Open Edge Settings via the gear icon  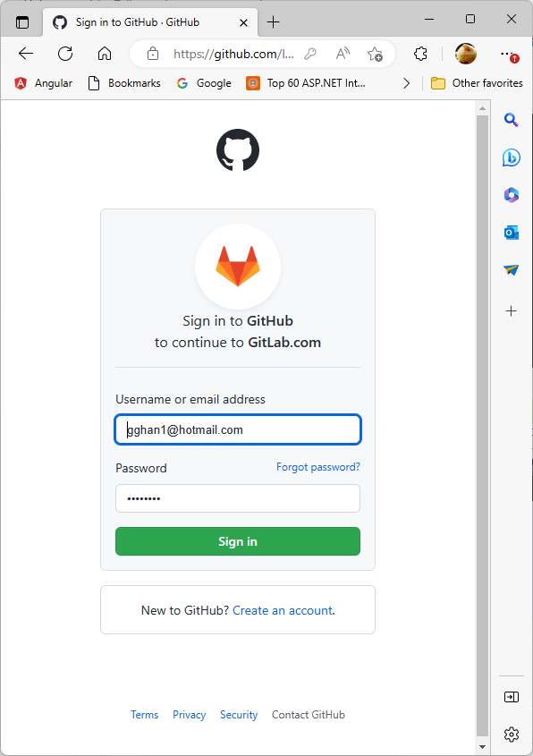pos(511,734)
